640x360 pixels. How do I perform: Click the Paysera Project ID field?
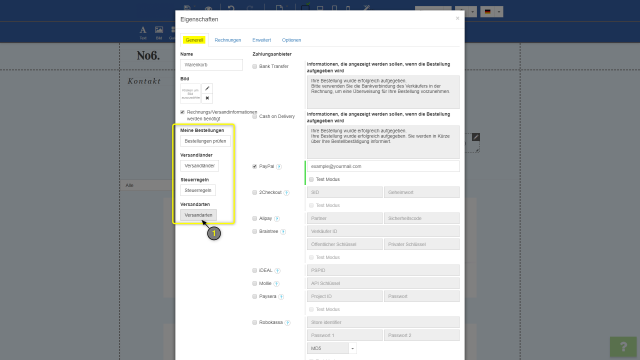pyautogui.click(x=344, y=296)
